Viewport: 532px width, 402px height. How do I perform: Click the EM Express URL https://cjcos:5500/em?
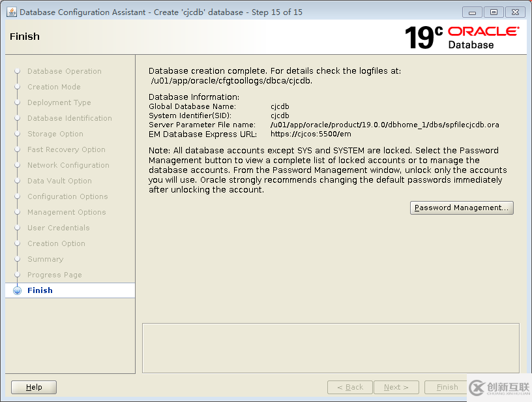pyautogui.click(x=310, y=134)
